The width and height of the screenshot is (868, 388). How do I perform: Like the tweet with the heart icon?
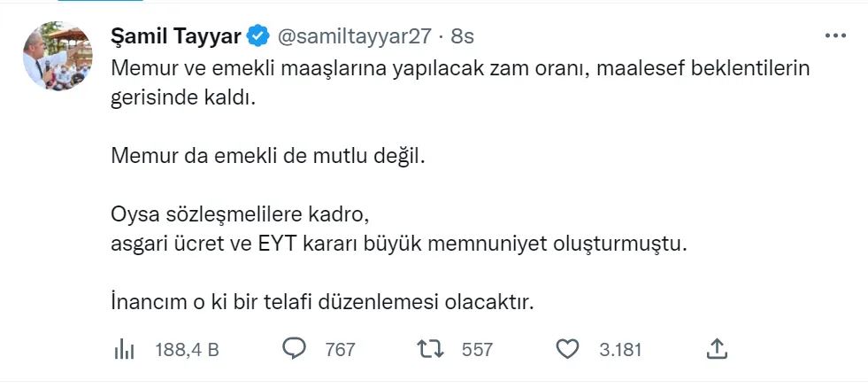click(x=567, y=349)
